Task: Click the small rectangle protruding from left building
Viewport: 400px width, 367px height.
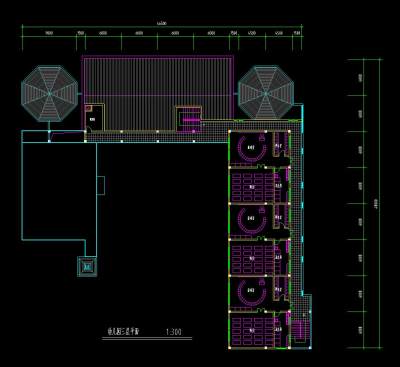Action: click(x=101, y=185)
